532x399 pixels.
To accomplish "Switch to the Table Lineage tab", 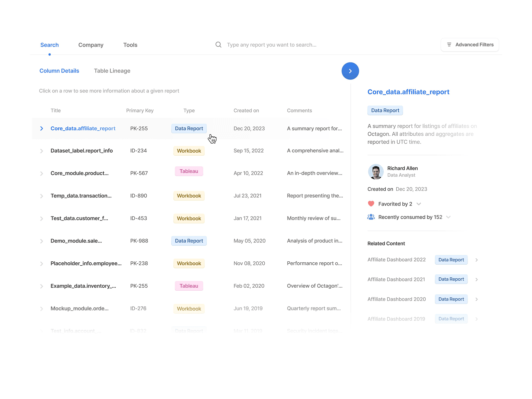I will [x=112, y=71].
